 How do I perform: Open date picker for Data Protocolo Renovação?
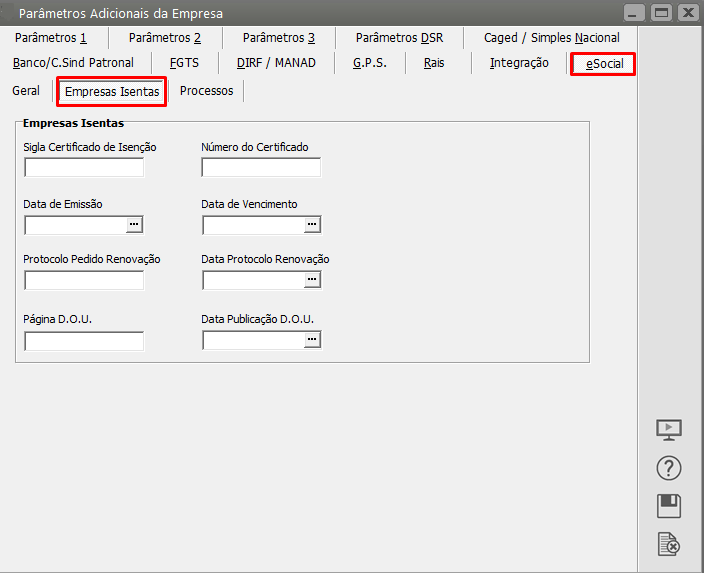click(x=312, y=280)
